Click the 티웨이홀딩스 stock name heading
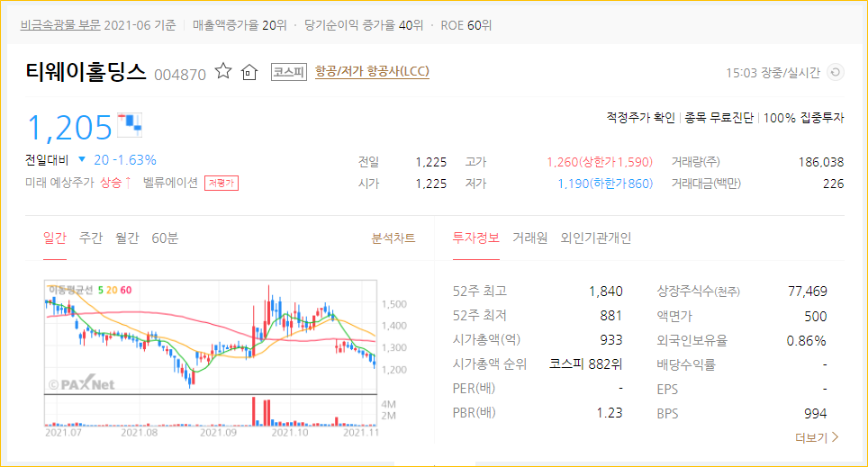Viewport: 868px width, 467px height. click(x=86, y=72)
